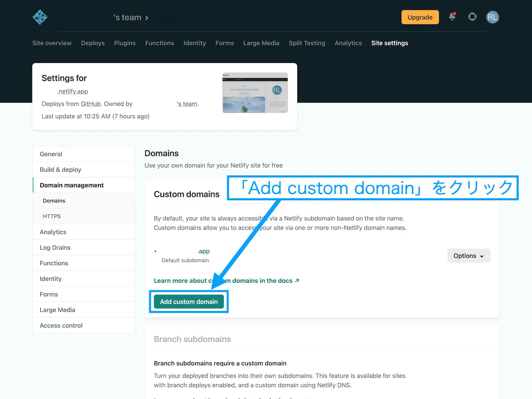This screenshot has height=399, width=532.
Task: Open the help life-ring icon
Action: [x=472, y=17]
